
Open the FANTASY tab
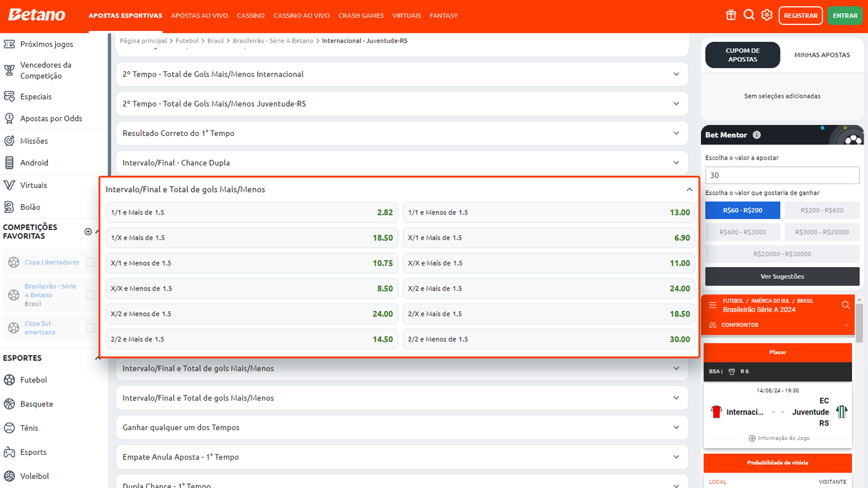coord(443,15)
